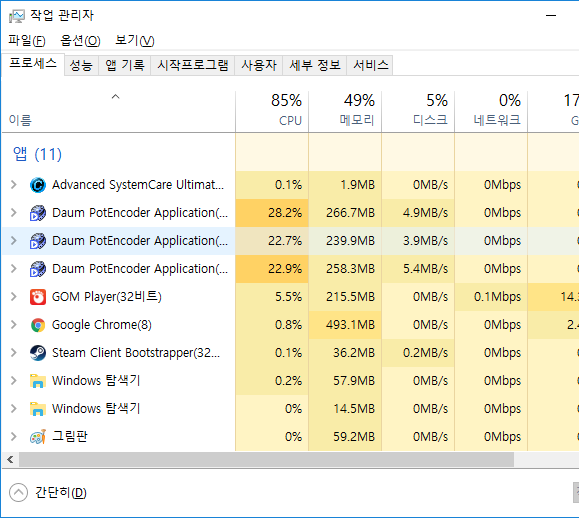
Task: Click the Task Manager title bar icon
Action: (x=17, y=16)
